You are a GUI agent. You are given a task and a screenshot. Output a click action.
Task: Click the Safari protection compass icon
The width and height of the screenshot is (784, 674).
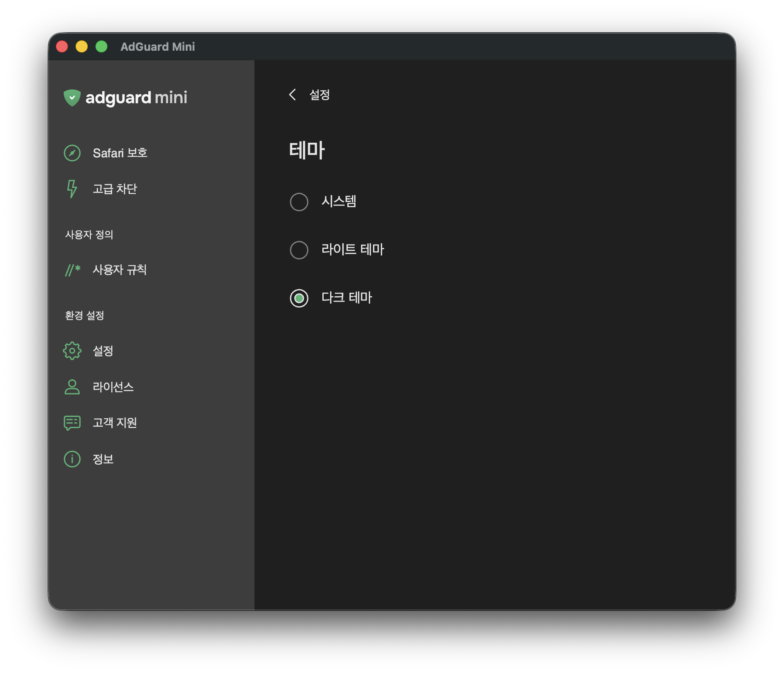(x=72, y=153)
